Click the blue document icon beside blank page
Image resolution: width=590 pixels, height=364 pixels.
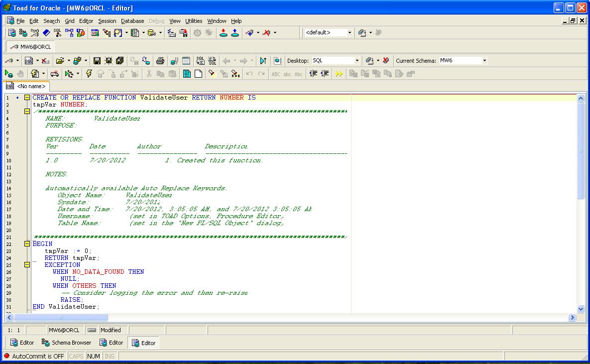pos(187,74)
